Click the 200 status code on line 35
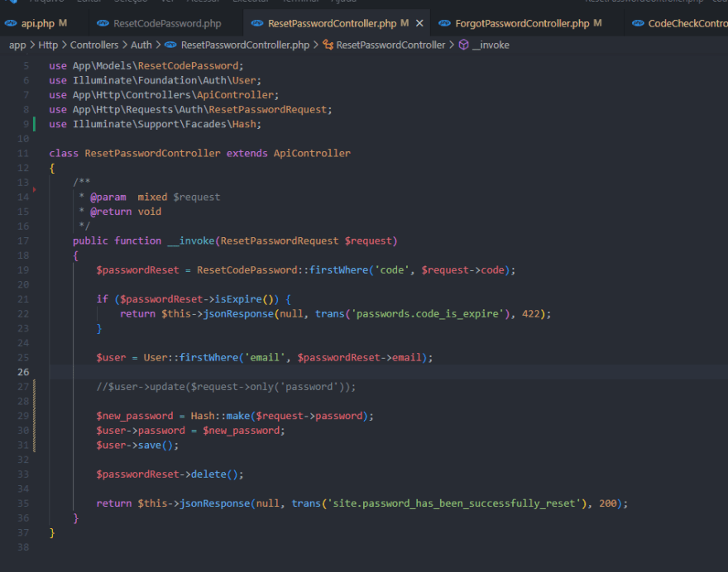728x572 pixels. click(608, 503)
